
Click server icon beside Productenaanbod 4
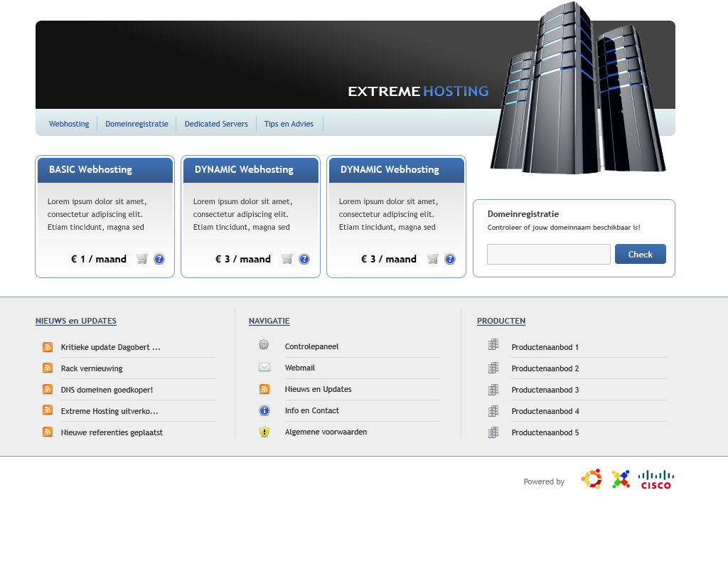click(x=493, y=410)
